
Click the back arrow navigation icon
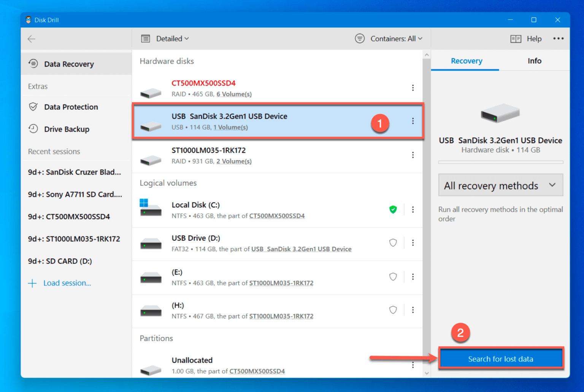32,39
